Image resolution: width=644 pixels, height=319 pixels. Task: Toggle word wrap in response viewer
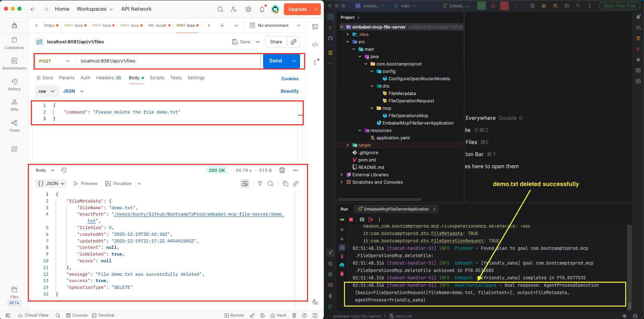click(245, 184)
